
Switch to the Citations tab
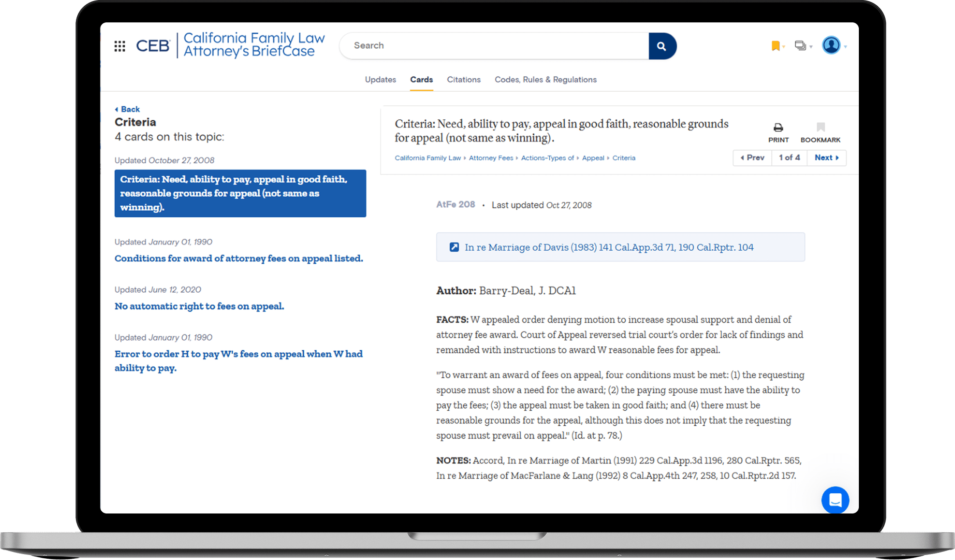coord(464,79)
